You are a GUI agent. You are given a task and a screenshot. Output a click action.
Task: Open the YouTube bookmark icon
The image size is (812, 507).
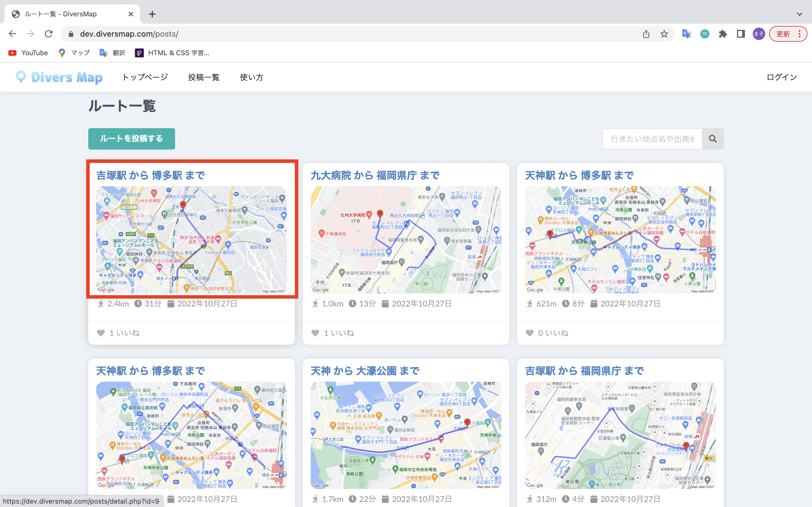(12, 53)
